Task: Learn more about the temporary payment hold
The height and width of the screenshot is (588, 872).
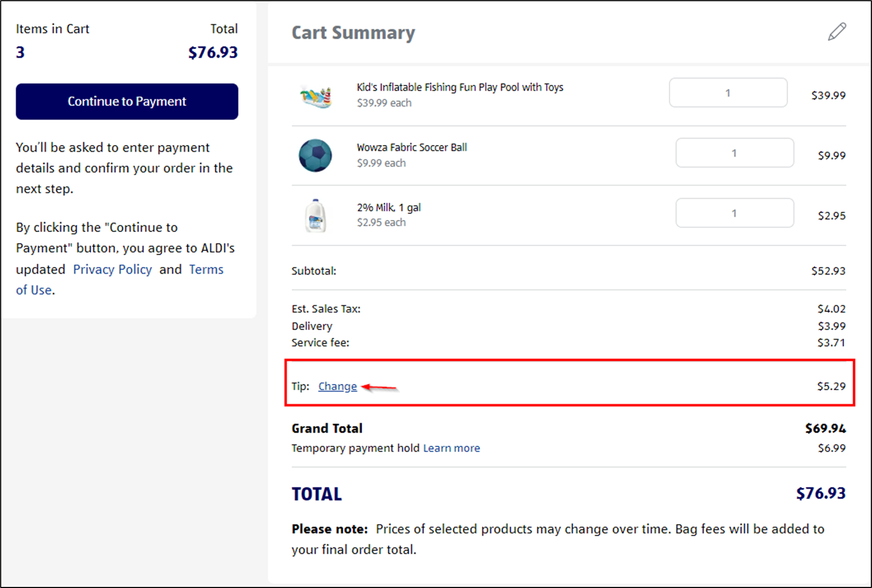Action: 451,448
